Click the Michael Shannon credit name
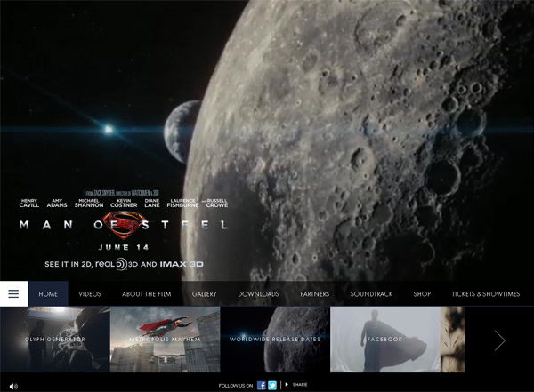Image resolution: width=534 pixels, height=392 pixels. (89, 204)
